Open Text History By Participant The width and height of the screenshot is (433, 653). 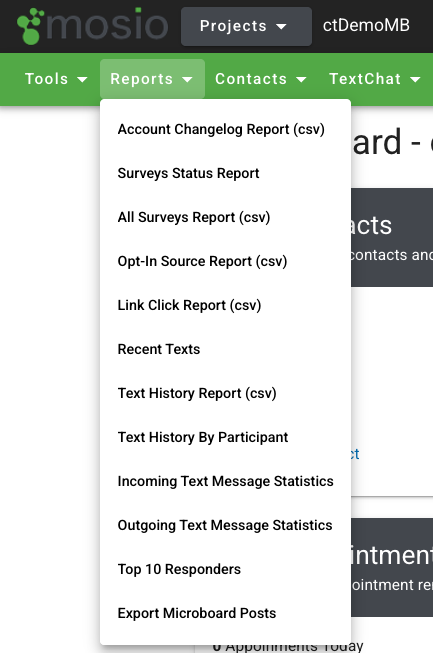(225, 437)
